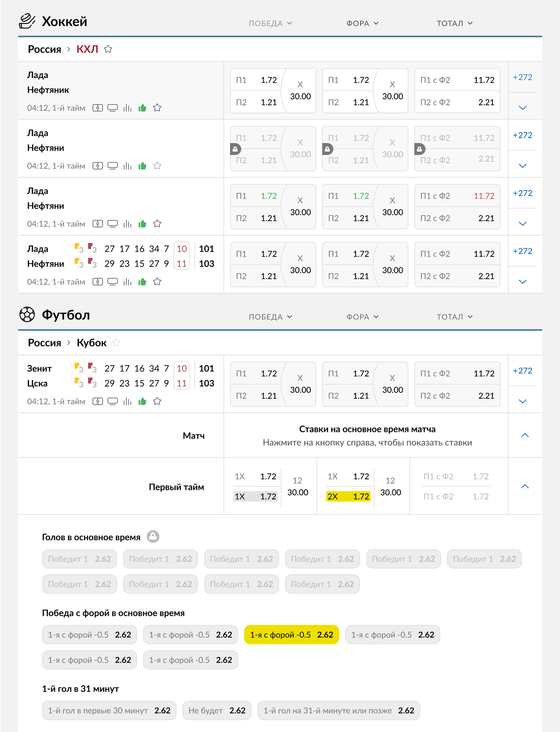Viewport: 560px width, 732px height.
Task: Select yellow highlighted 1-я с форой -0.5 bet
Action: point(291,635)
